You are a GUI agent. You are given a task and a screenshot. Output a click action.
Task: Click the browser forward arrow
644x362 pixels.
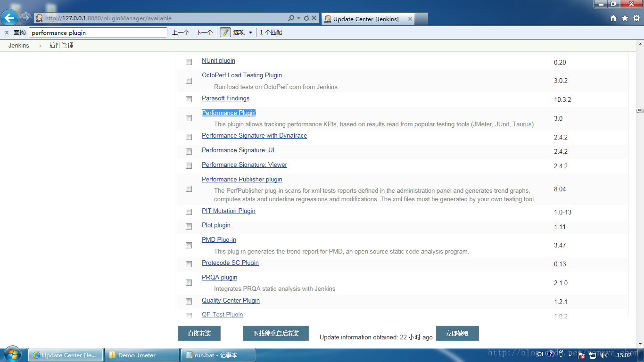(x=25, y=18)
